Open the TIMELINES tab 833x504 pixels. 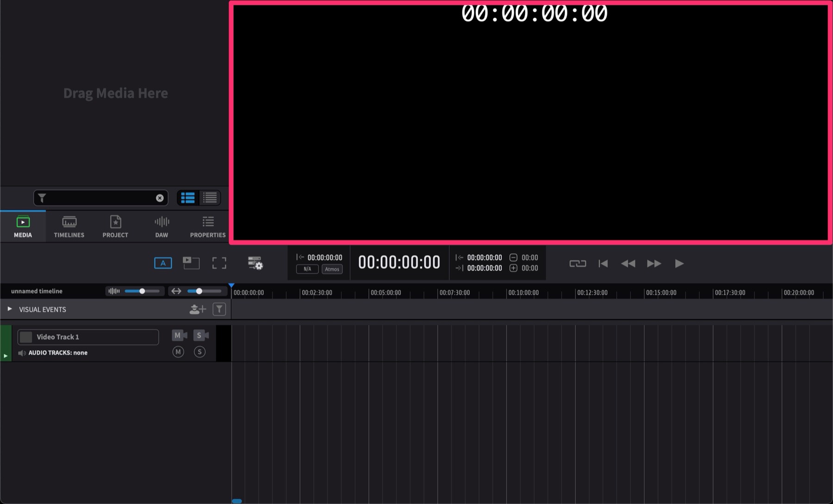click(x=69, y=227)
